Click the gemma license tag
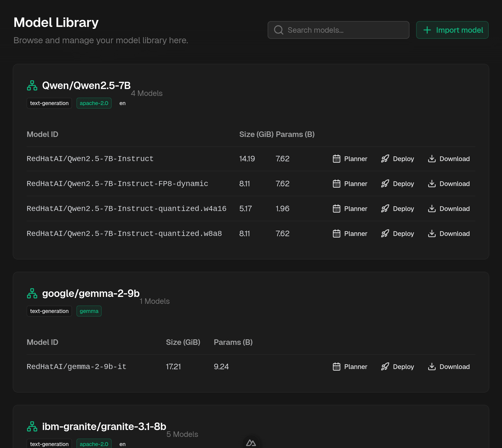 pyautogui.click(x=89, y=311)
